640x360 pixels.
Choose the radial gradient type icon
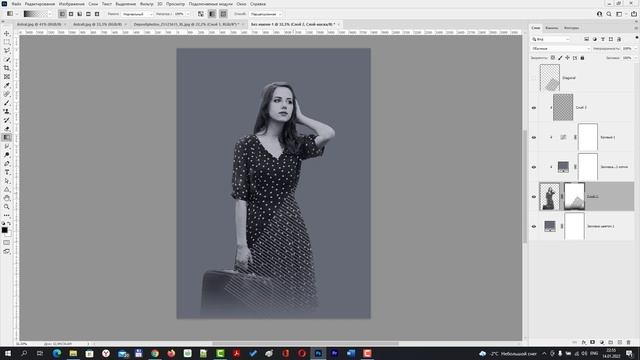tap(71, 14)
